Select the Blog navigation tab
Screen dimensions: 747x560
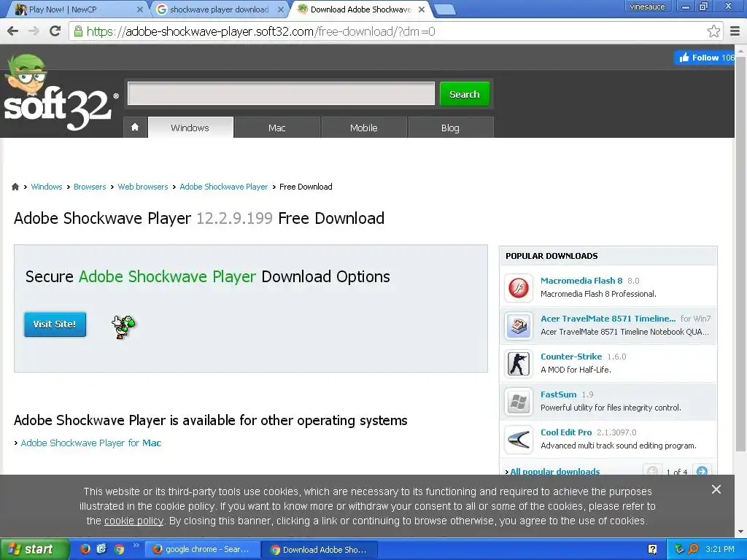coord(450,128)
